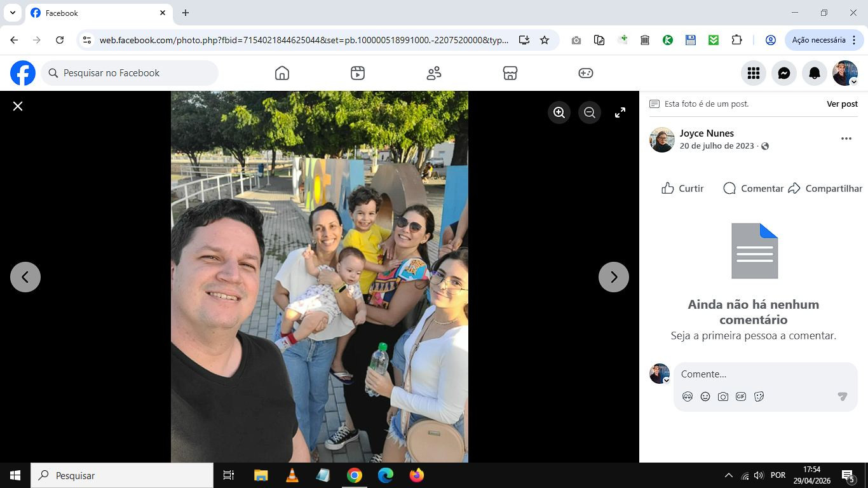
Task: Open the Ver post link
Action: pyautogui.click(x=842, y=104)
